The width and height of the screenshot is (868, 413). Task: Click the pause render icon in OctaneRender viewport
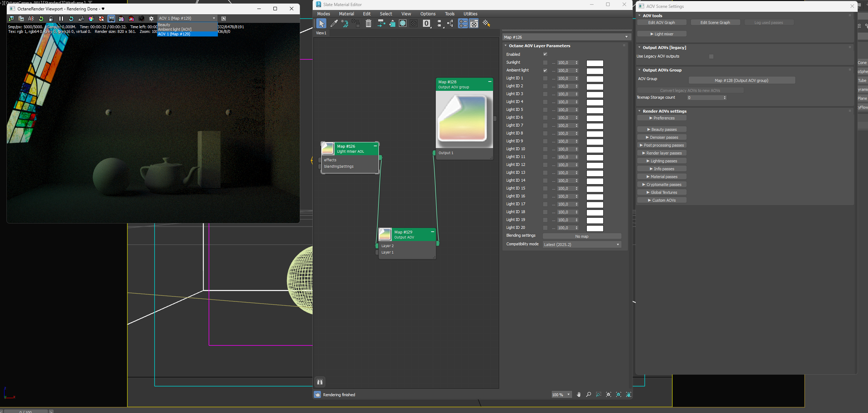point(61,19)
